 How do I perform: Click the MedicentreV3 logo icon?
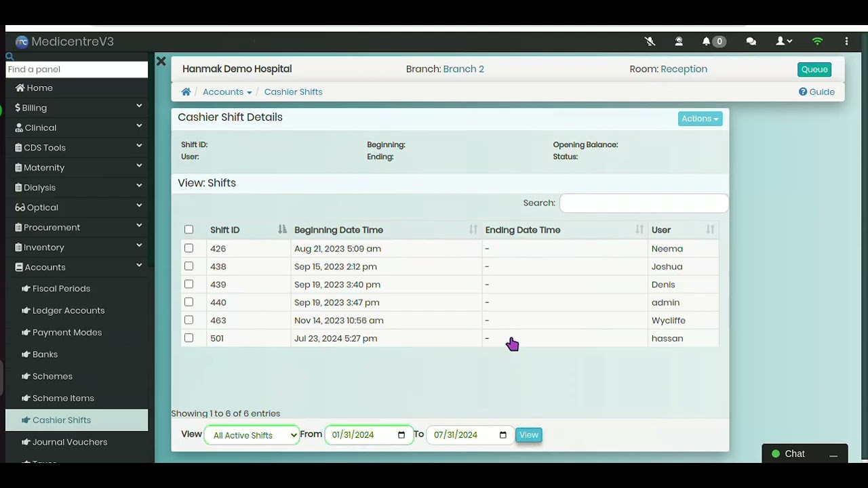(22, 42)
